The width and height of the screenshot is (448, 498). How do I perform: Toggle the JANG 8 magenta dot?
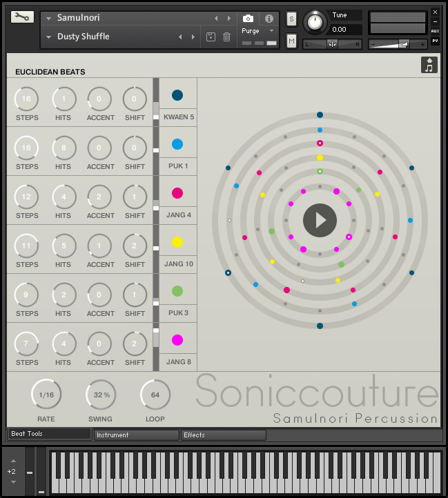pos(177,340)
